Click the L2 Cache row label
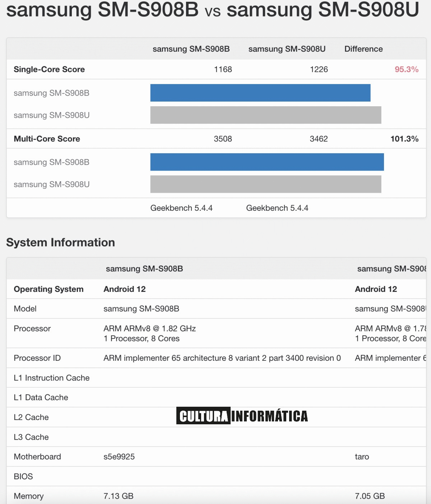Screen dimensions: 431x504 tap(31, 417)
